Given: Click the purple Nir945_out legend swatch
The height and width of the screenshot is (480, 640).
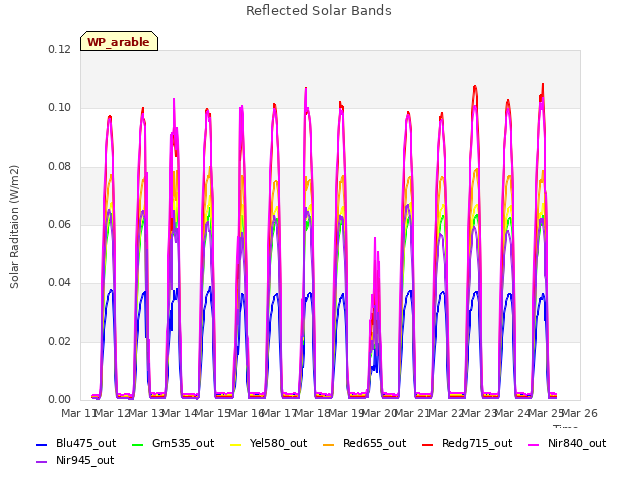Looking at the screenshot, I should click(x=42, y=462).
